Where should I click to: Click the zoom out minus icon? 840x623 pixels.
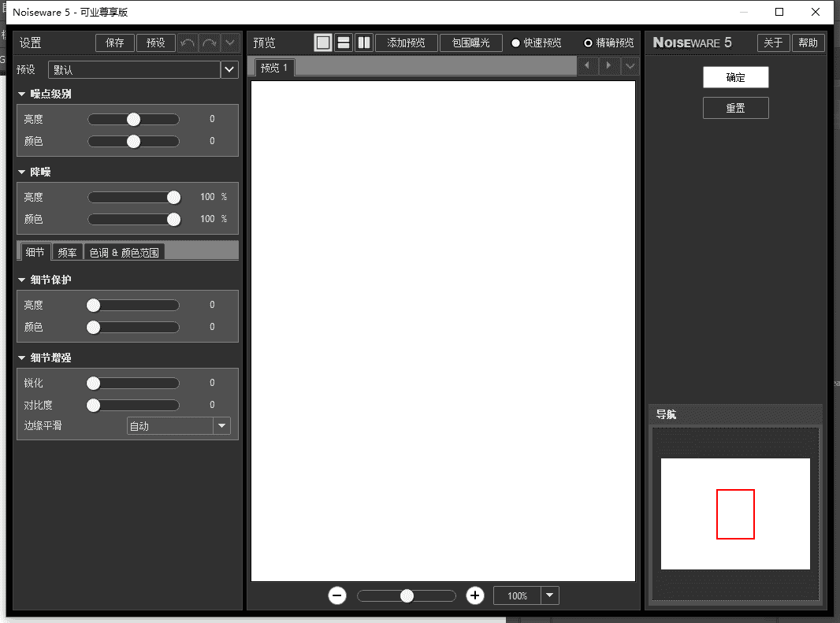337,595
